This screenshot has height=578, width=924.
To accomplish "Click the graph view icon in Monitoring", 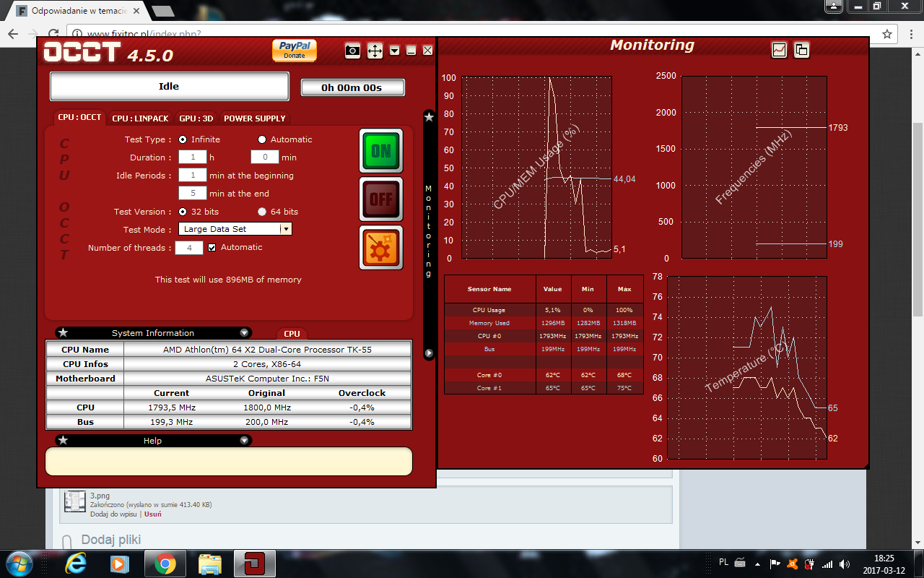I will pos(779,50).
